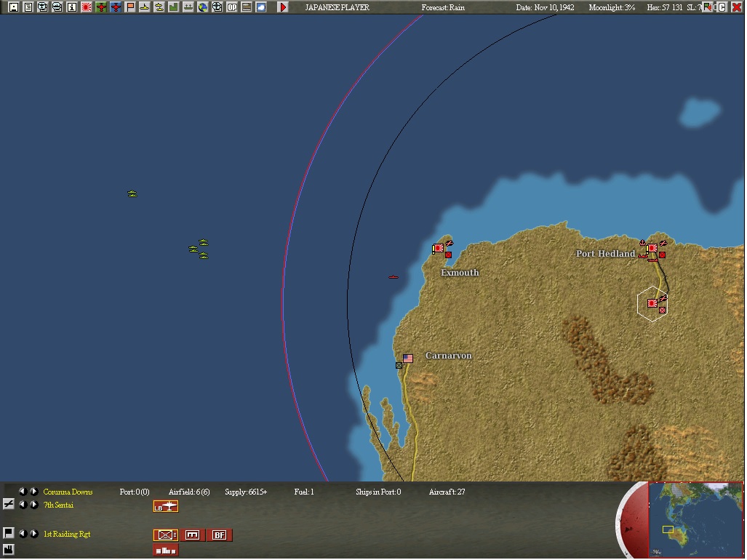747x560 pixels.
Task: Click the OP operational map icon
Action: click(231, 7)
